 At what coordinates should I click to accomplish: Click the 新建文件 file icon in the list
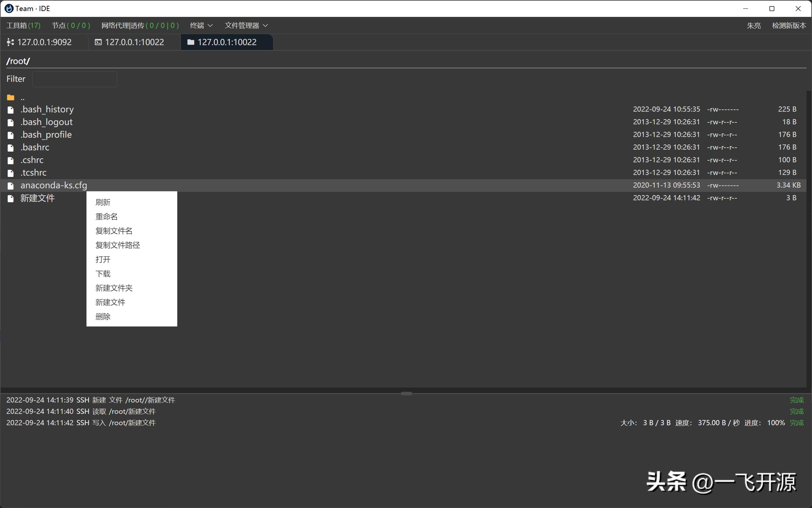point(11,199)
